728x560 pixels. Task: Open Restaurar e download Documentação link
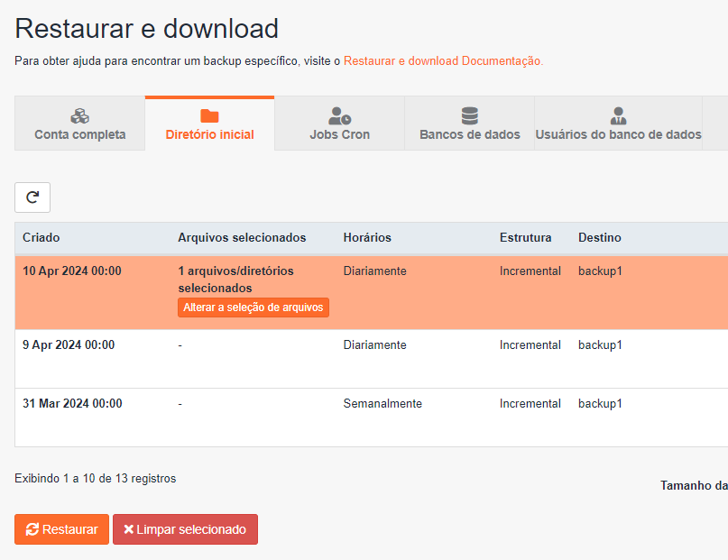(x=442, y=60)
